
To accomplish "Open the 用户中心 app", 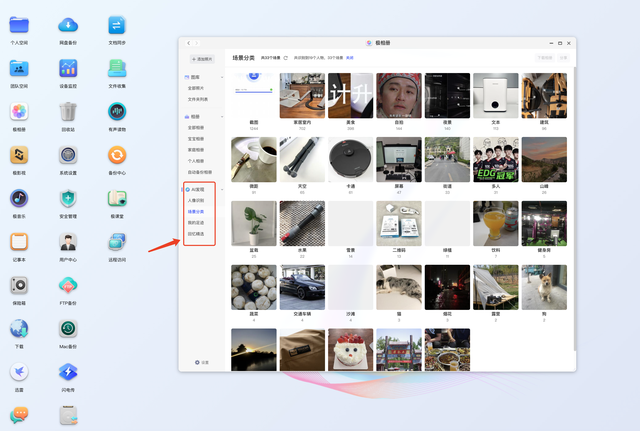I will [x=68, y=242].
